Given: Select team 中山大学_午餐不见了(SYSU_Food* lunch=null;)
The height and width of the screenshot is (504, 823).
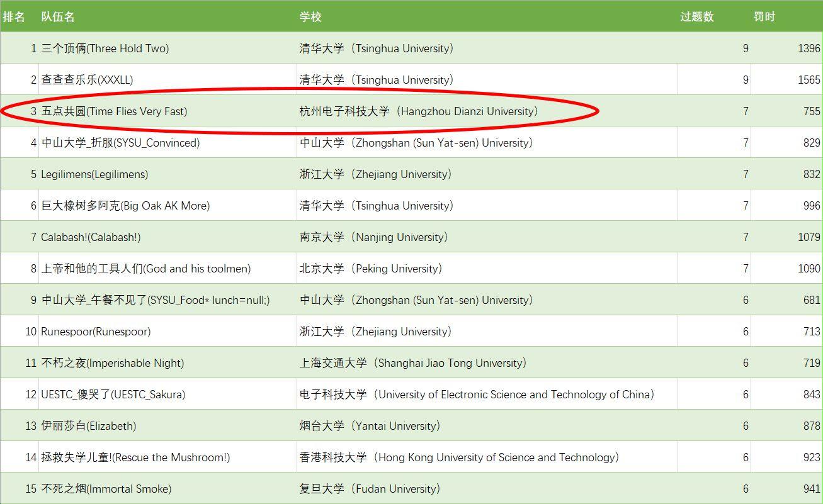Looking at the screenshot, I should 156,300.
